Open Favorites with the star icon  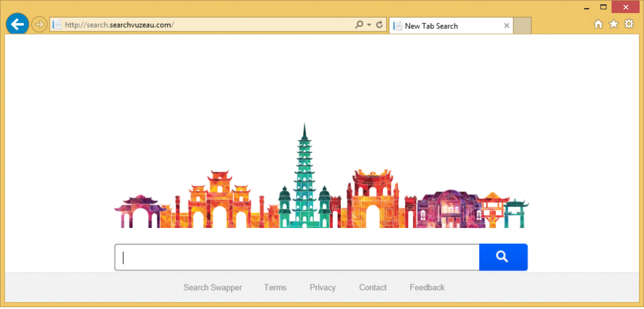point(613,24)
